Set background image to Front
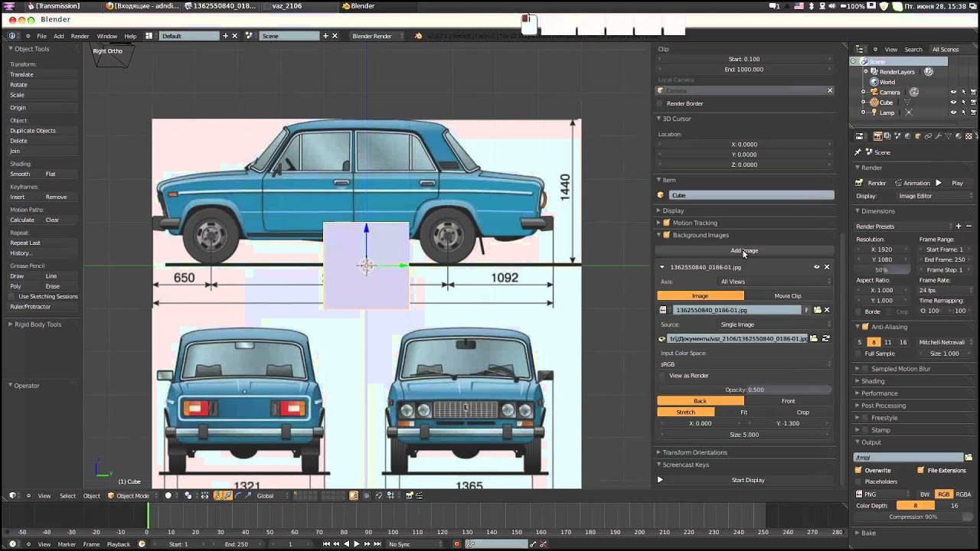This screenshot has height=551, width=980. coord(788,400)
